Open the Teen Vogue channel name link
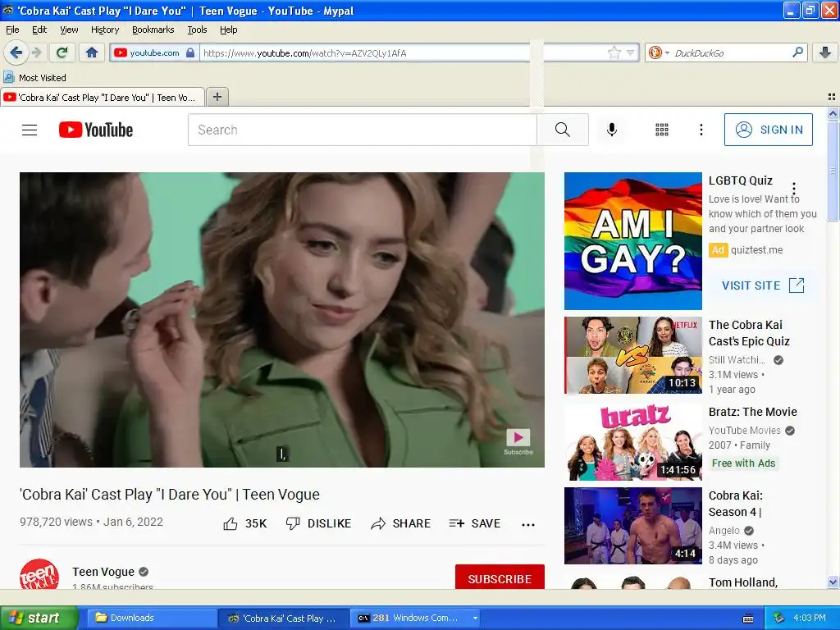Image resolution: width=840 pixels, height=630 pixels. (103, 572)
